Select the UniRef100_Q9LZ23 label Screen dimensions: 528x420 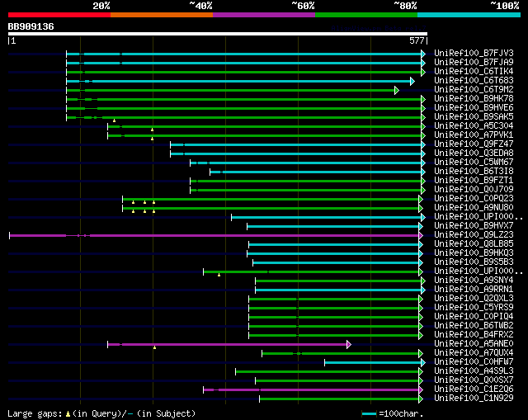click(474, 235)
